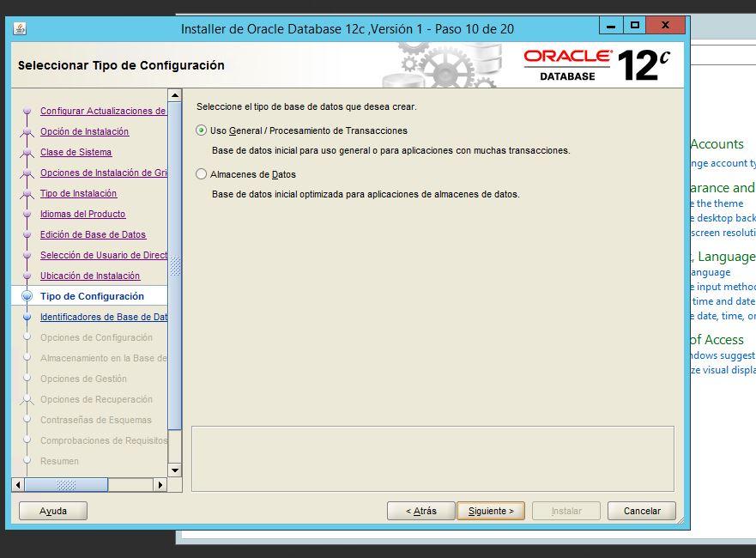Click the sidebar horizontal scroll right arrow

pyautogui.click(x=160, y=485)
